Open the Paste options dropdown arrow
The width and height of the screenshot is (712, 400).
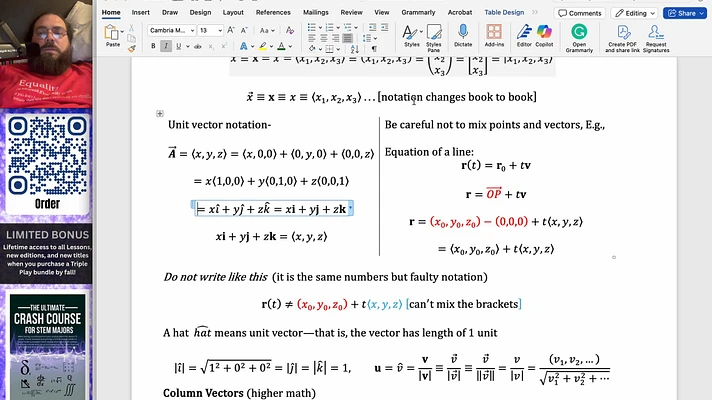[122, 32]
